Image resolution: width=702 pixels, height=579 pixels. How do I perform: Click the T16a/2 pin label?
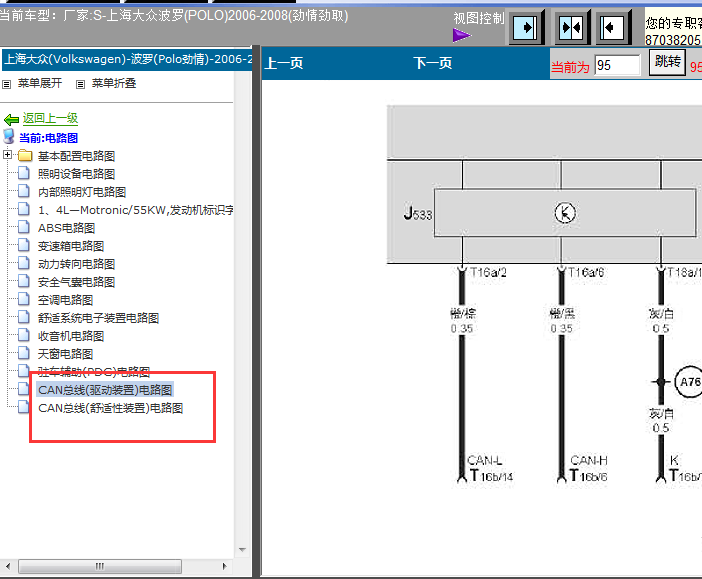[488, 272]
